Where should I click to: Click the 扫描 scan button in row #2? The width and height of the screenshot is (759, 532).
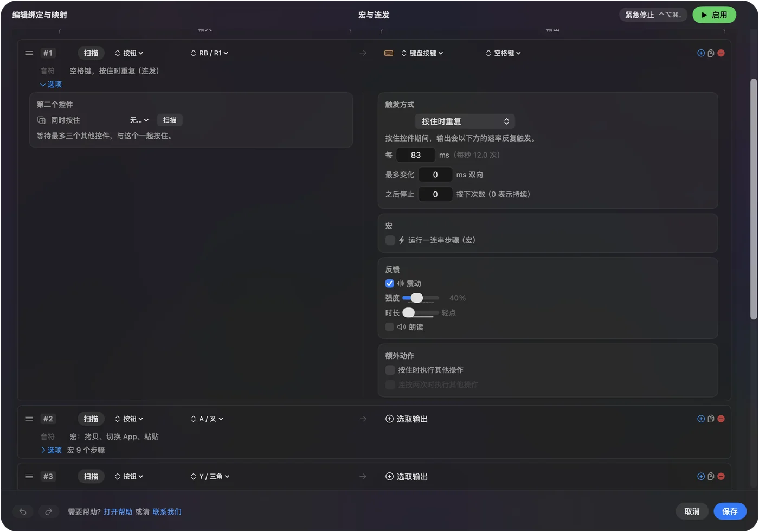[x=91, y=419]
